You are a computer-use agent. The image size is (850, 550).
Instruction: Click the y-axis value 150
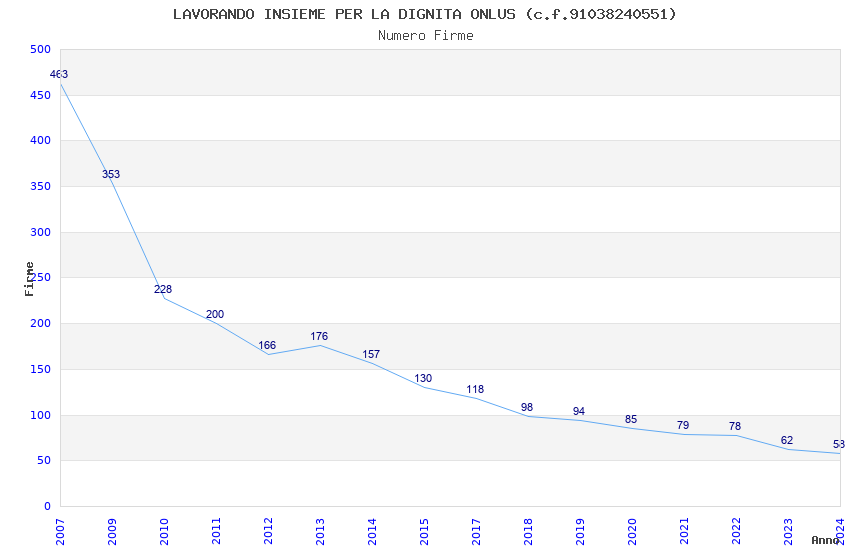tap(41, 369)
